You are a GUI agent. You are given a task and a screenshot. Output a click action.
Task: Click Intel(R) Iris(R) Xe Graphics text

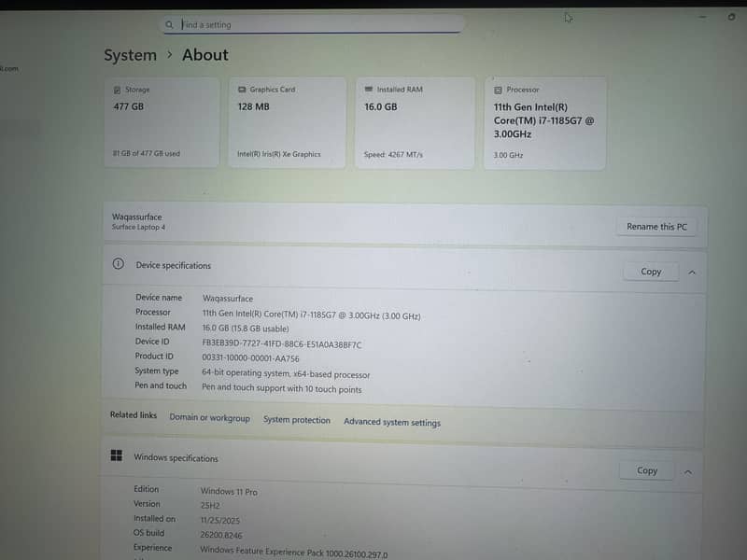click(278, 154)
